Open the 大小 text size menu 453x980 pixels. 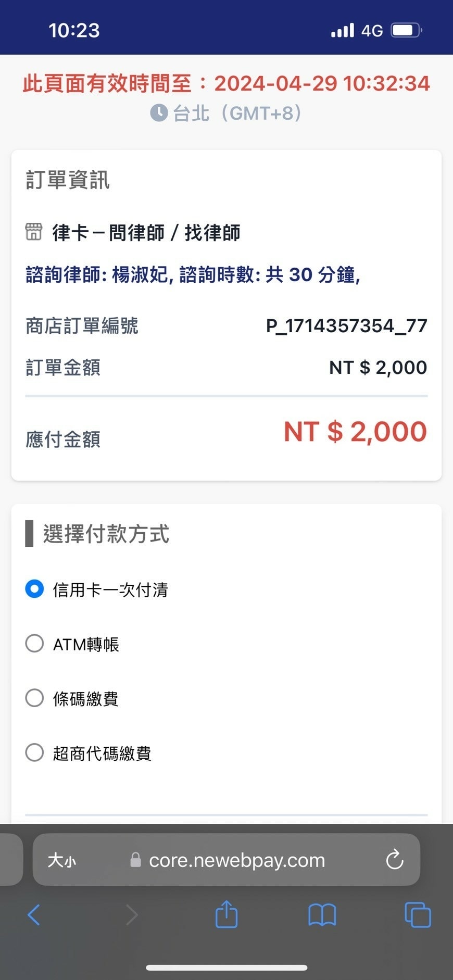[x=61, y=860]
